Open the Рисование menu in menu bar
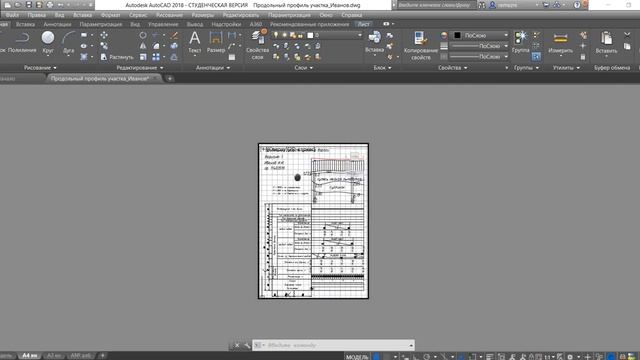The height and width of the screenshot is (360, 640). [x=169, y=15]
